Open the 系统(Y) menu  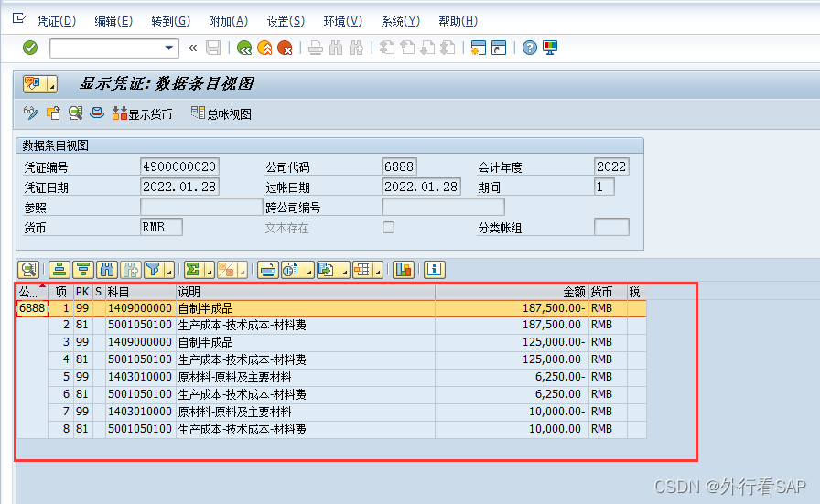400,21
